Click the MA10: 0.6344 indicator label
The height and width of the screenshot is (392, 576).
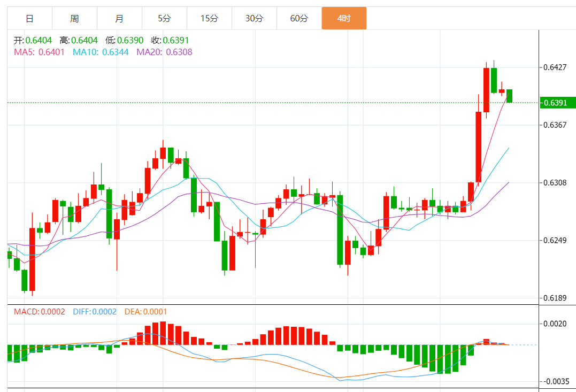[x=101, y=52]
